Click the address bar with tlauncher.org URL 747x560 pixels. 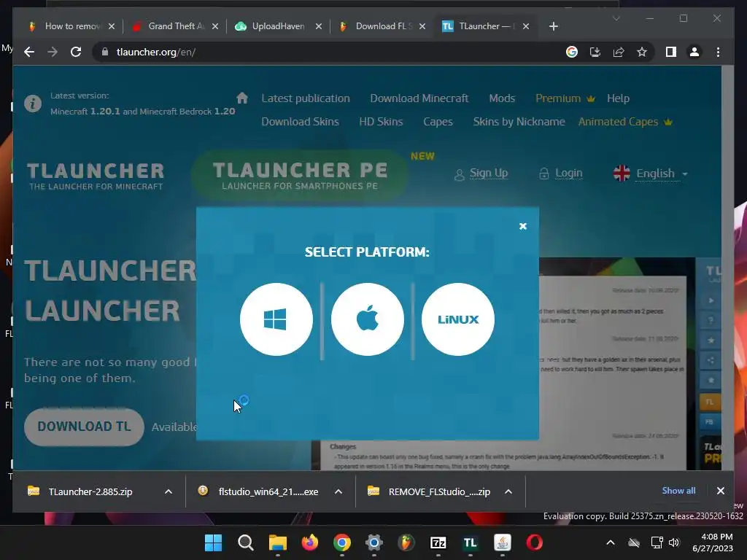[x=329, y=52]
